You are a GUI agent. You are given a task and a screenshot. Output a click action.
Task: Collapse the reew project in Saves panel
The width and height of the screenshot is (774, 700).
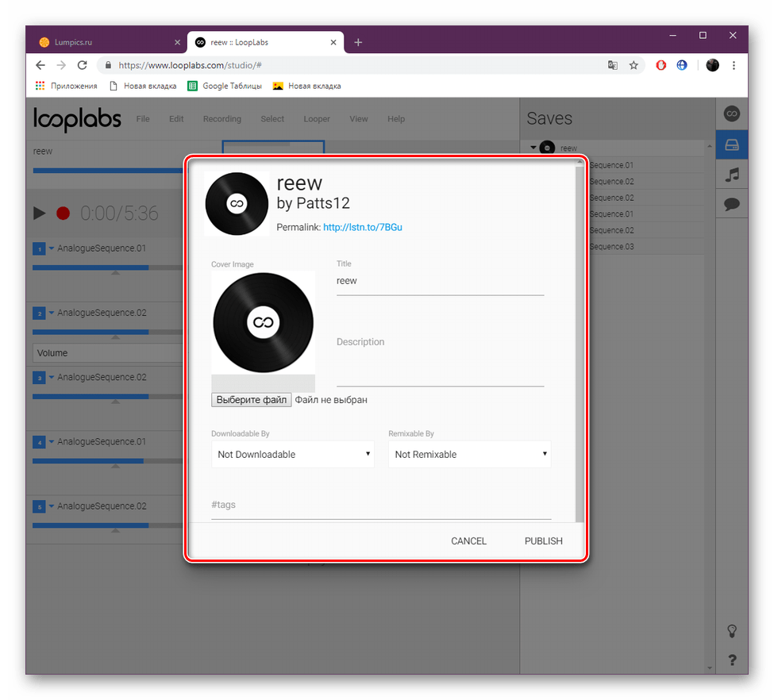click(x=533, y=147)
